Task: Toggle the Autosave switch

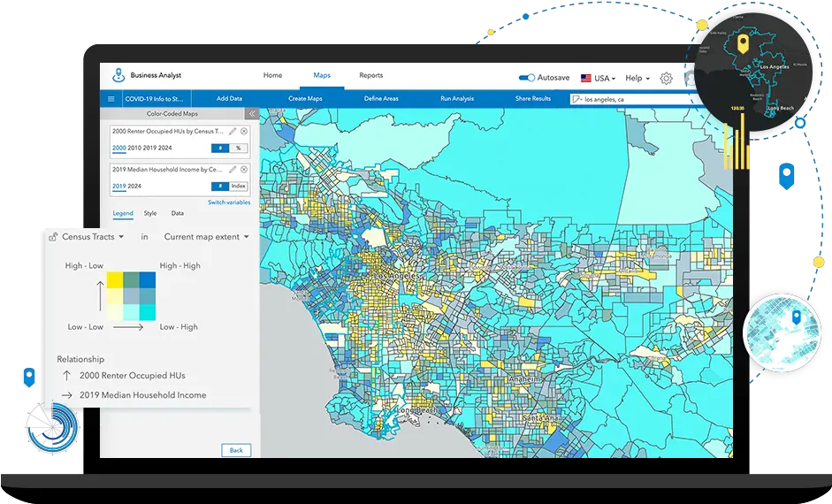Action: pyautogui.click(x=526, y=78)
